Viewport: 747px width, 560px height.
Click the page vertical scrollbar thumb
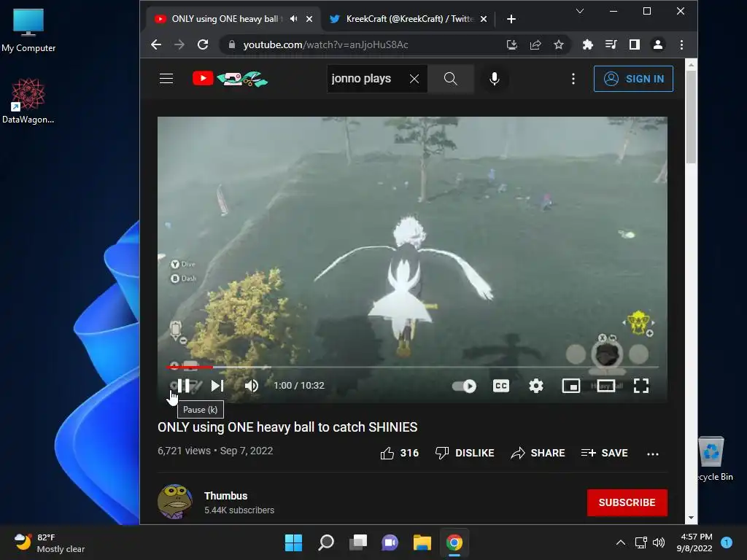tap(691, 117)
